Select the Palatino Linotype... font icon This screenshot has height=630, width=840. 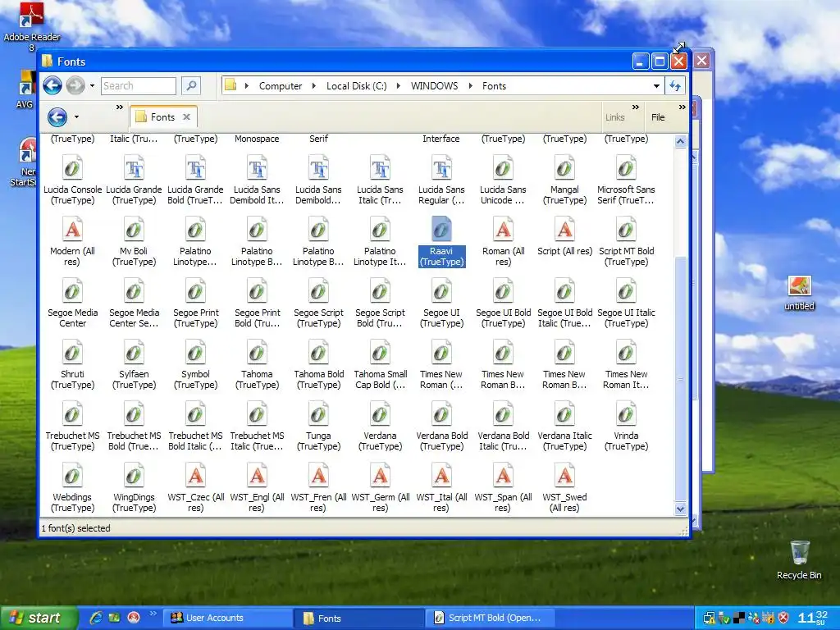[x=195, y=230]
